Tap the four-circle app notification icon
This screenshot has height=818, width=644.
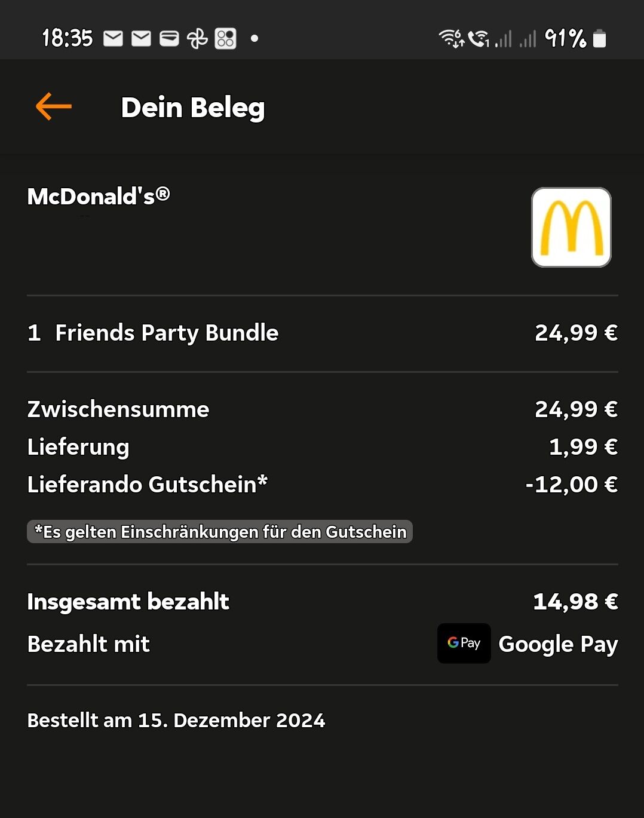(x=225, y=39)
